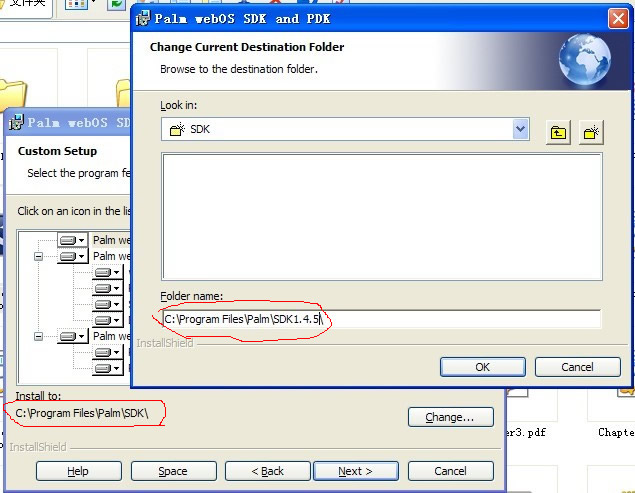Click installer icon in Change Destination title bar
Screen dimensions: 635x493
[x=142, y=19]
